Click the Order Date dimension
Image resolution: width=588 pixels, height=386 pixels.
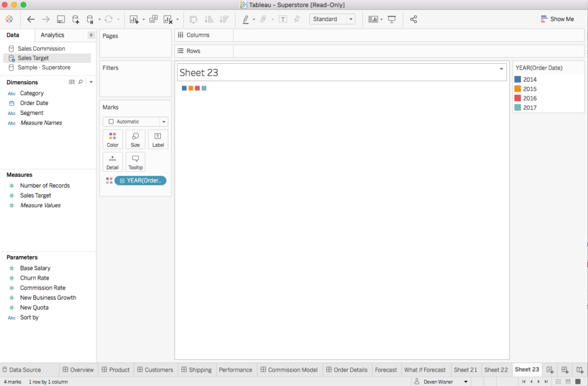(34, 103)
